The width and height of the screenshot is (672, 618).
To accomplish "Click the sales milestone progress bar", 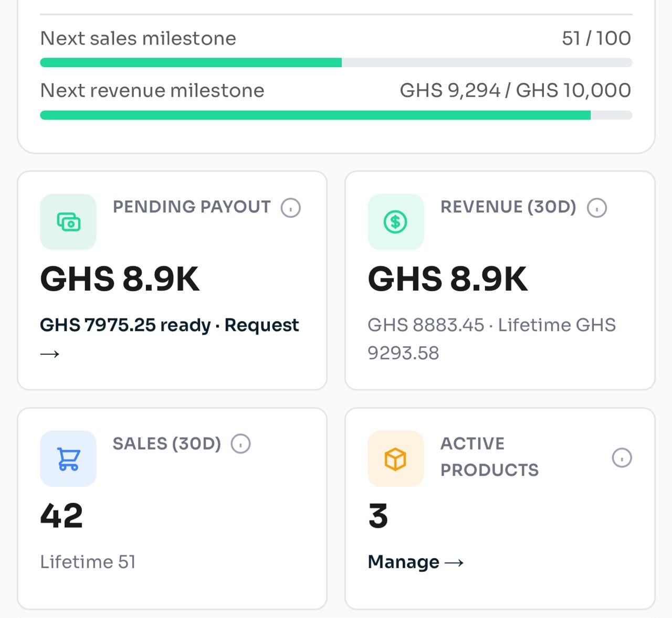I will 336,63.
